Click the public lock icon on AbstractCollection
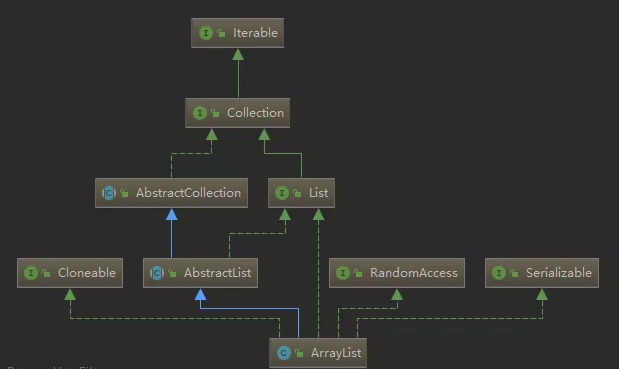 tap(125, 193)
